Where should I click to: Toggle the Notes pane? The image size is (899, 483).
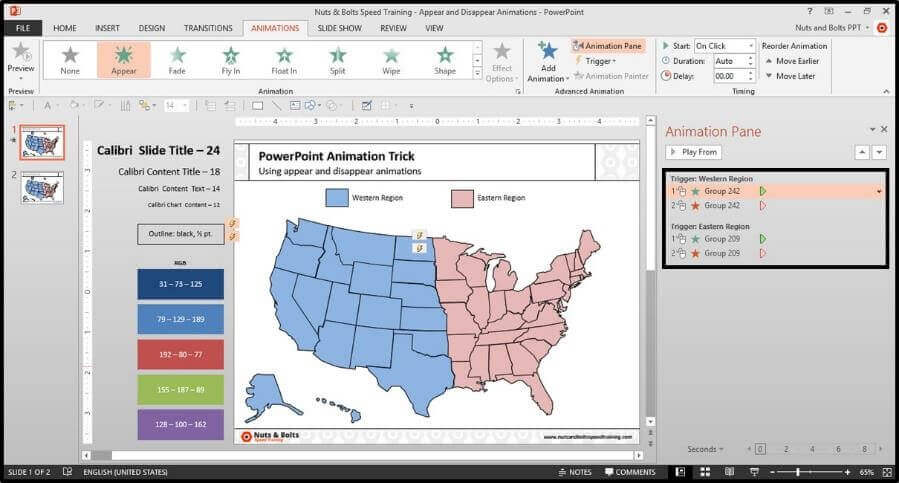(574, 472)
